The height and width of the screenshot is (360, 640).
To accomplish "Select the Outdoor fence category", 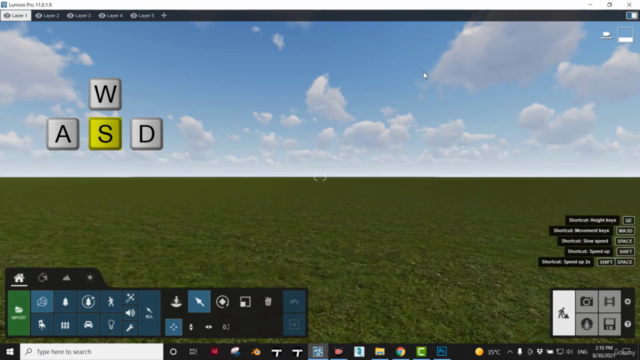I will point(65,325).
